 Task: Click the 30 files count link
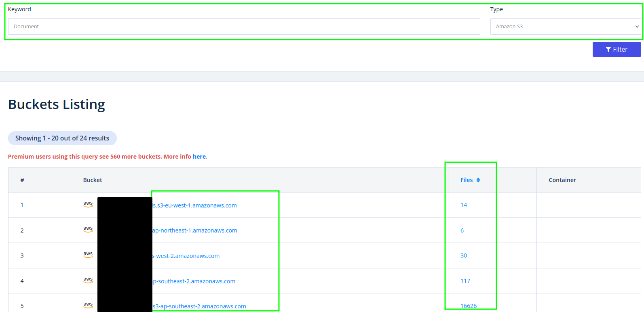[464, 255]
